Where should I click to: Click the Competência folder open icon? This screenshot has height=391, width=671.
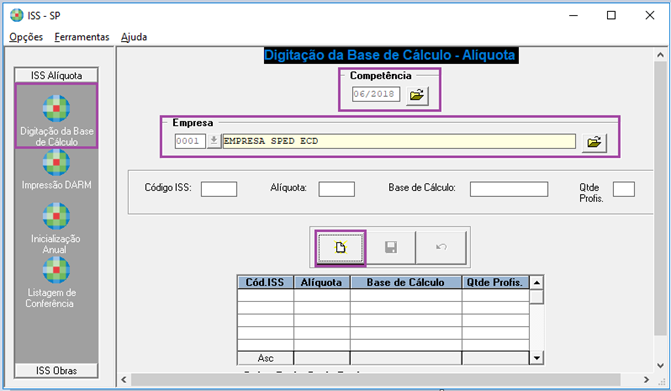pyautogui.click(x=417, y=95)
